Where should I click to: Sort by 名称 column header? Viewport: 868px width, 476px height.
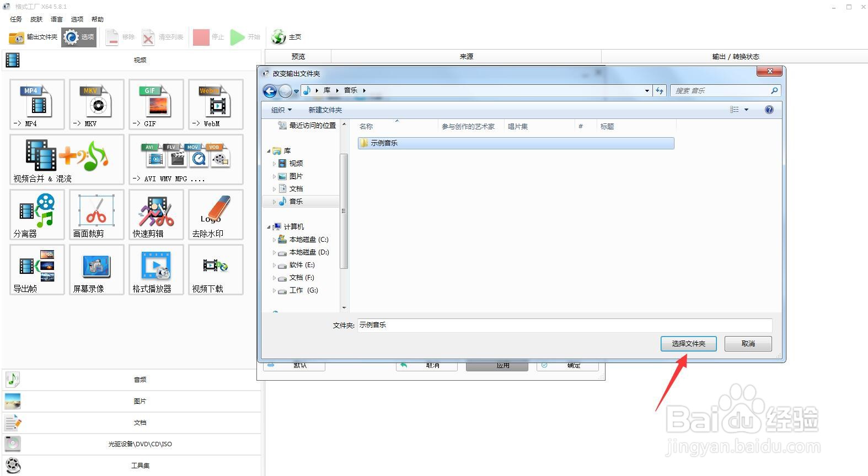coord(397,126)
